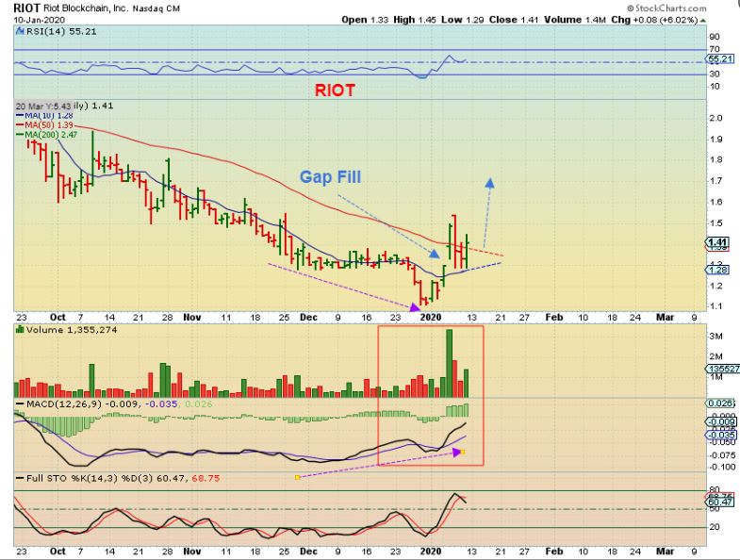Viewport: 740px width, 560px height.
Task: Click Mar on the bottom stochastic date axis
Action: pyautogui.click(x=666, y=551)
